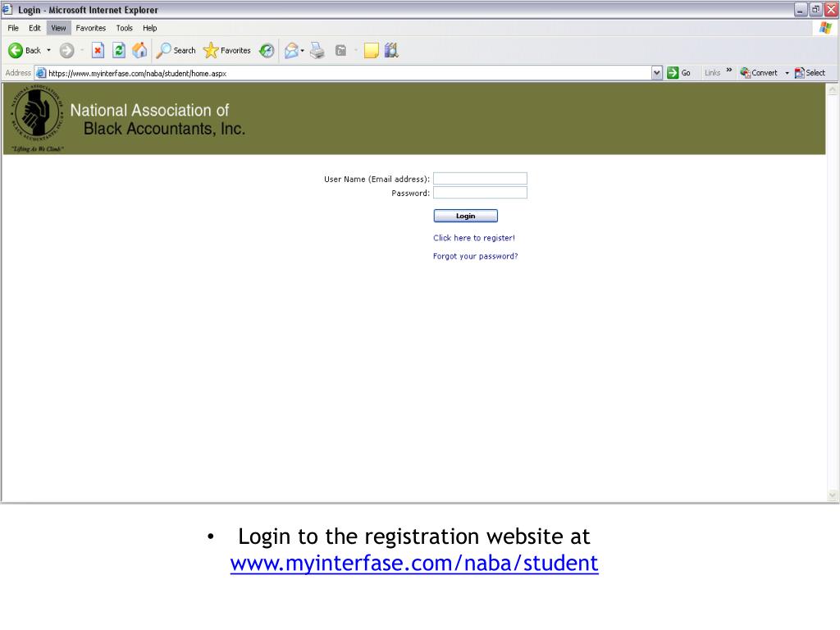Click the Mail envelope icon

(291, 50)
